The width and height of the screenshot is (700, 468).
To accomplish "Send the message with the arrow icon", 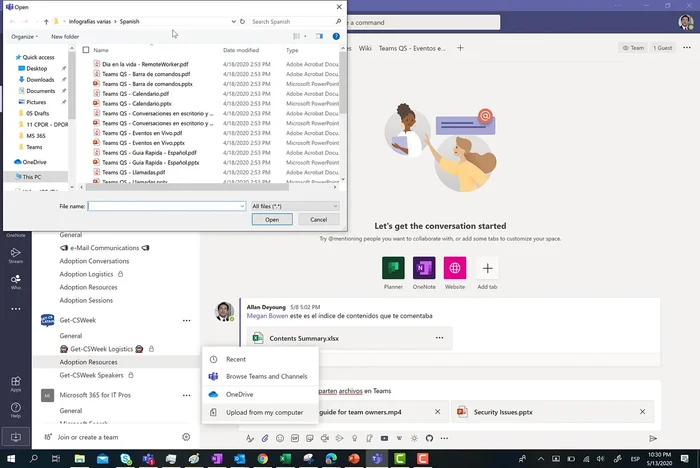I will (x=653, y=438).
